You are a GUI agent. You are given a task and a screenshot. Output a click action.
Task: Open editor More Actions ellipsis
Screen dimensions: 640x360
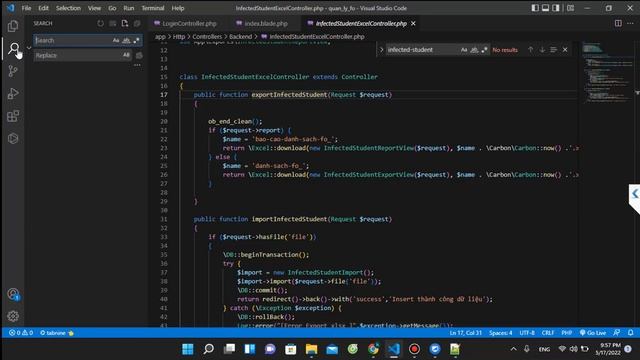(631, 24)
